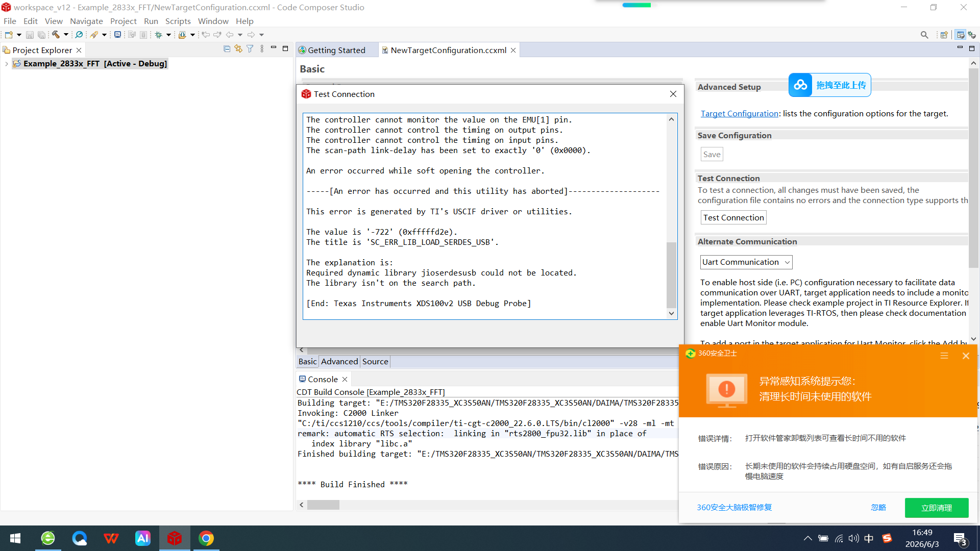Open the File menu
Viewport: 980px width, 551px height.
coord(10,21)
